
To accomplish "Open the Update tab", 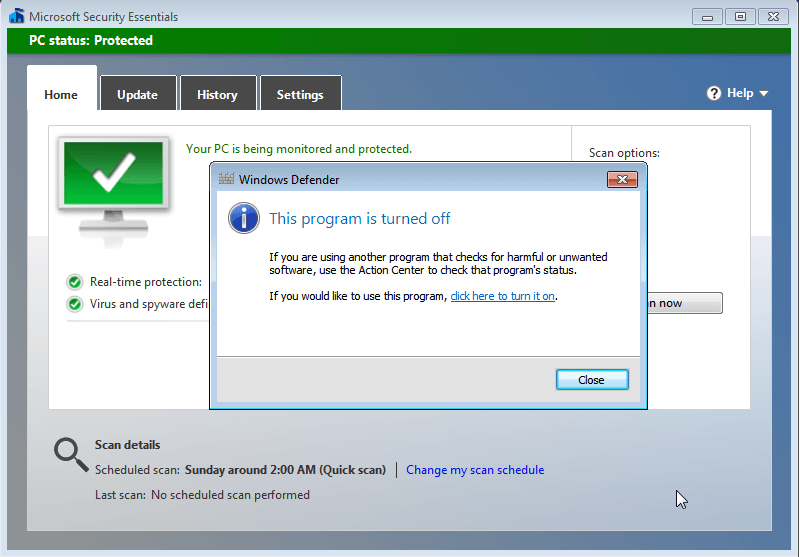I will tap(138, 95).
